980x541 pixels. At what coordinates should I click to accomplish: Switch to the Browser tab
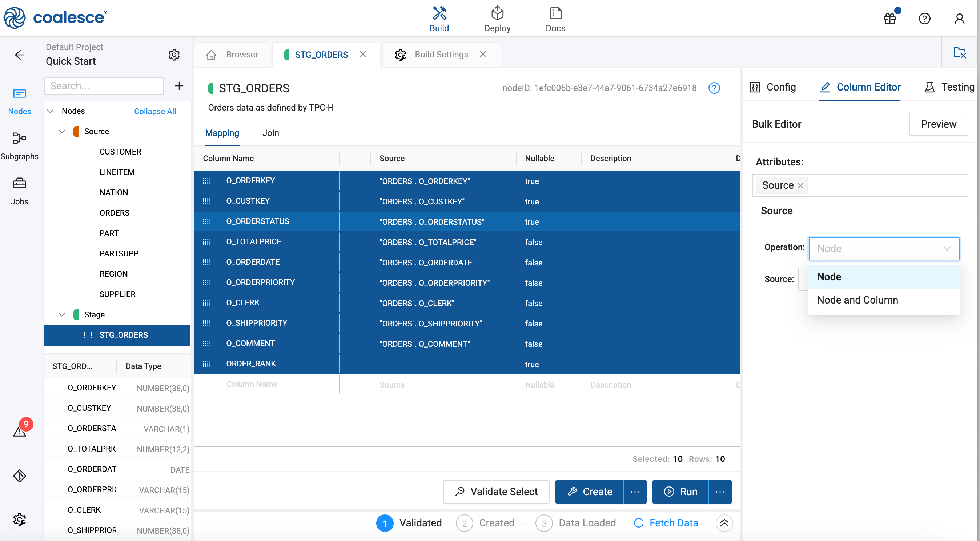pos(232,55)
